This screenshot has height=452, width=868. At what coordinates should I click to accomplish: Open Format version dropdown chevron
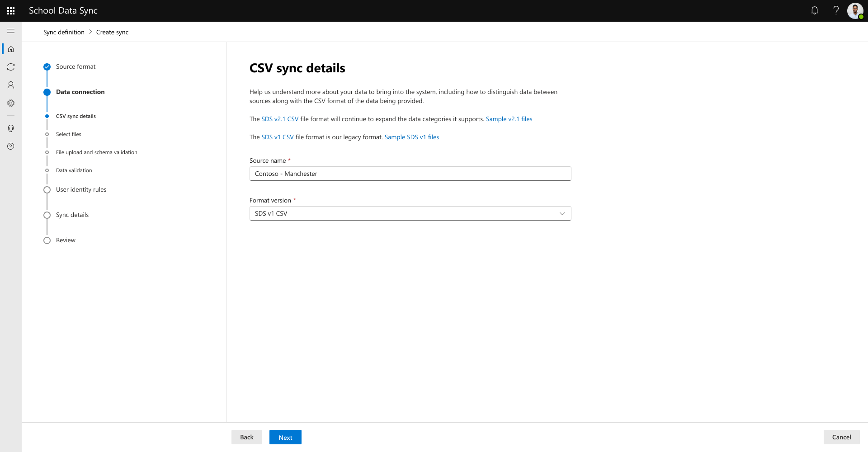click(x=562, y=213)
